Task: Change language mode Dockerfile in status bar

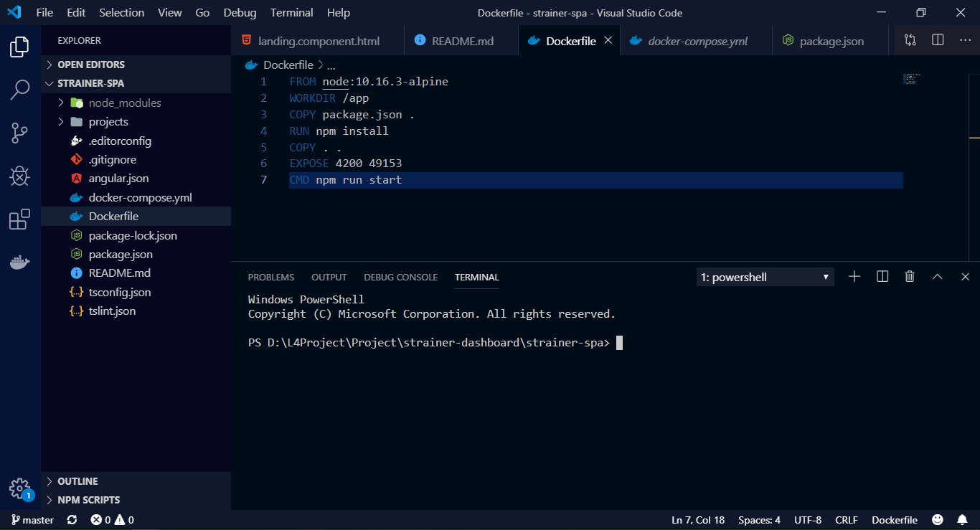Action: (x=895, y=520)
